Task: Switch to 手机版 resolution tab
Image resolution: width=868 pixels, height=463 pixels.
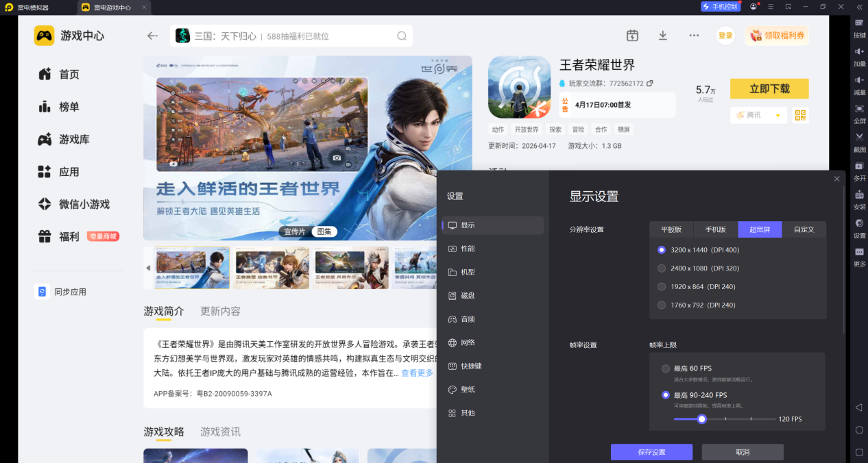Action: click(716, 229)
